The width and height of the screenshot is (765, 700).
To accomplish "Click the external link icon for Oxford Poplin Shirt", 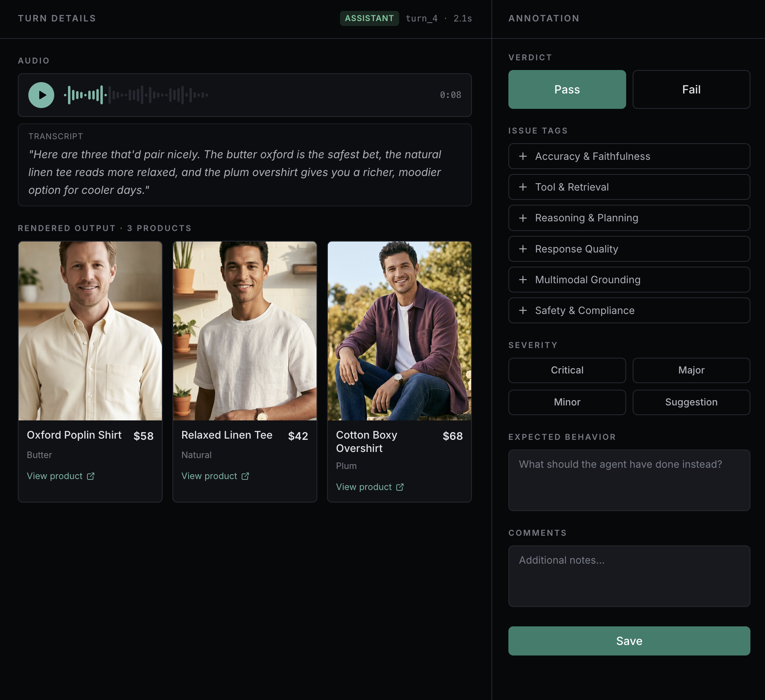I will (91, 476).
